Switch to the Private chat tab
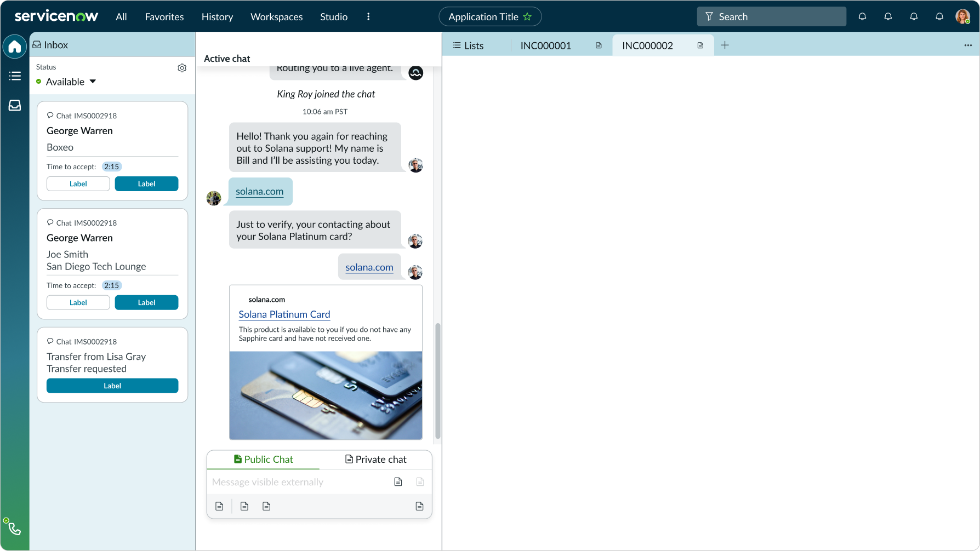 (376, 460)
